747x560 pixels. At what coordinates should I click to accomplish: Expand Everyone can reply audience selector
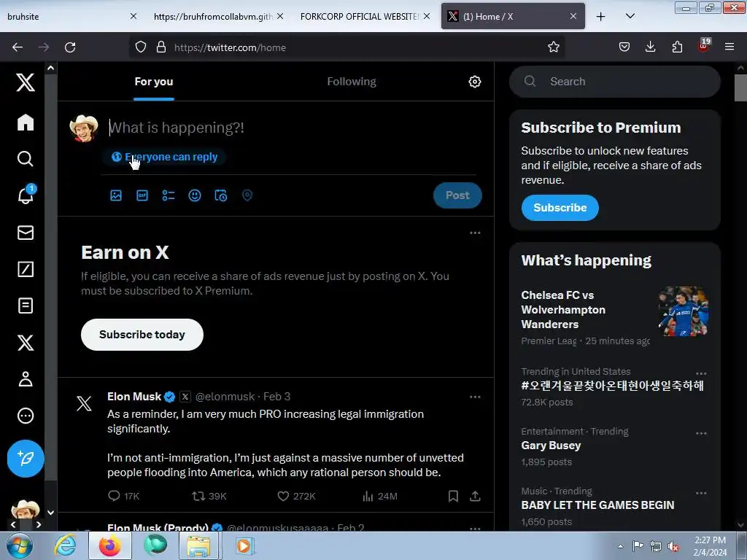(164, 157)
